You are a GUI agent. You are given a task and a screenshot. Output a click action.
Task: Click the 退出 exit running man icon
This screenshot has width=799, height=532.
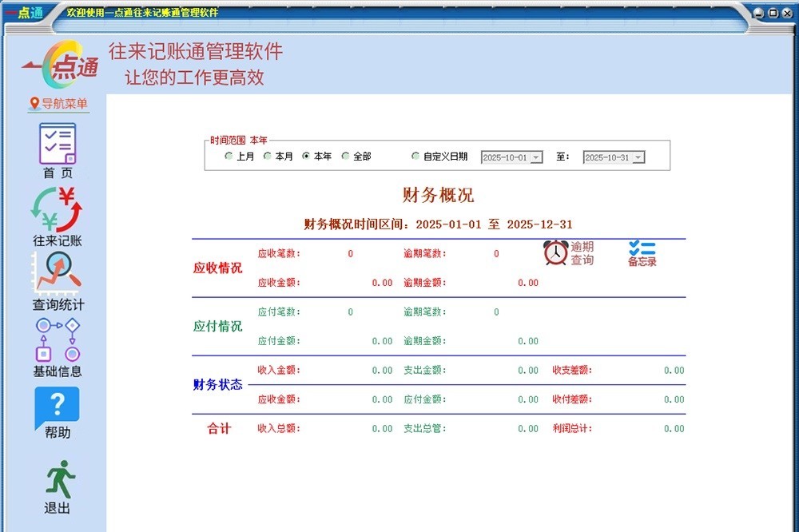pyautogui.click(x=58, y=479)
